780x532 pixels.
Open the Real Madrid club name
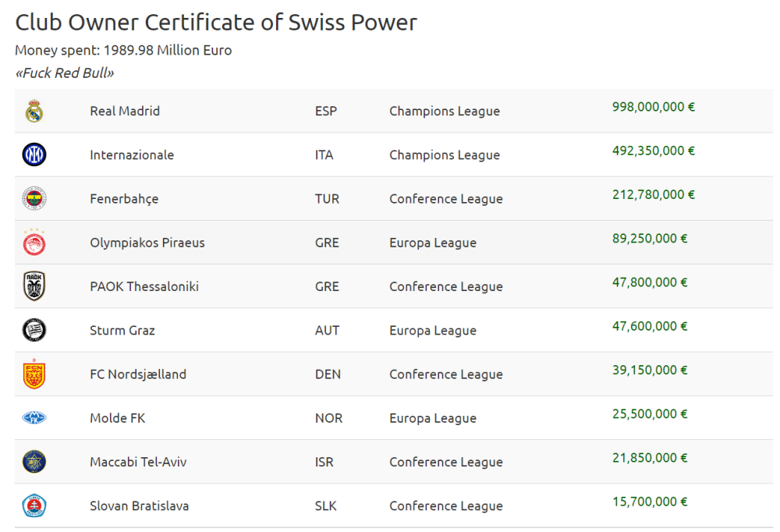coord(125,112)
